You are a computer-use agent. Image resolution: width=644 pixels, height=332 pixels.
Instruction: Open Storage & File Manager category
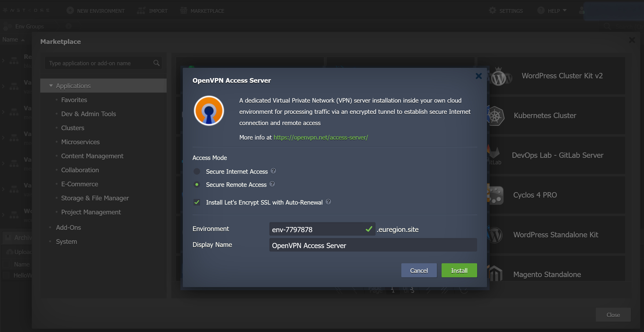point(95,198)
